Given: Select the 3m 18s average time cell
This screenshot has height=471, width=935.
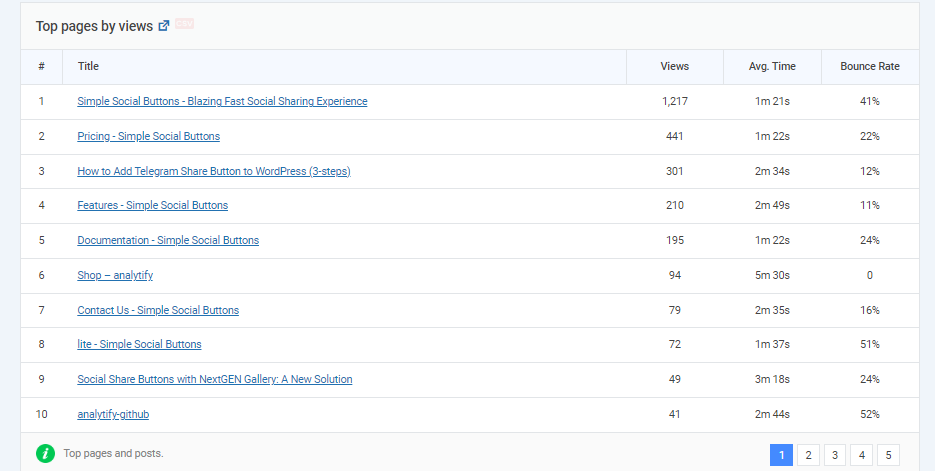Looking at the screenshot, I should pyautogui.click(x=772, y=379).
